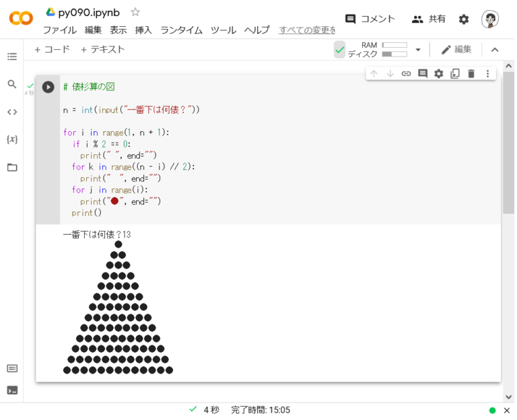Star the py090.ipynb notebook

(135, 12)
